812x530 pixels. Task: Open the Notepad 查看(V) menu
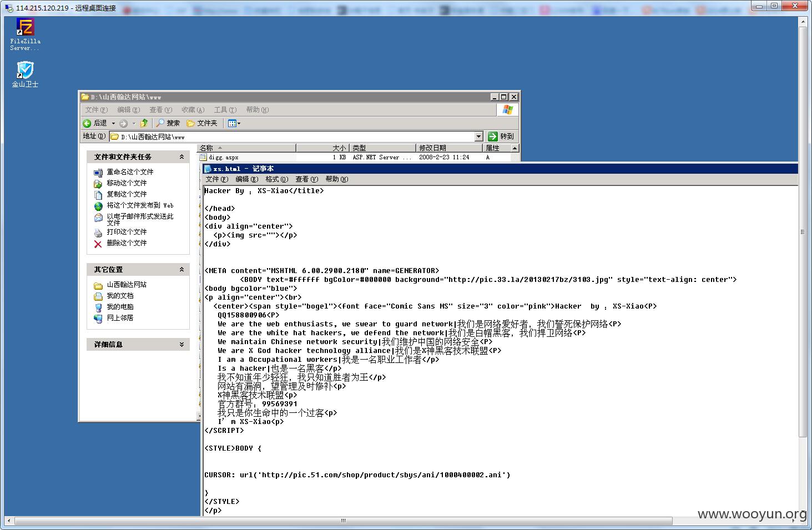tap(307, 179)
